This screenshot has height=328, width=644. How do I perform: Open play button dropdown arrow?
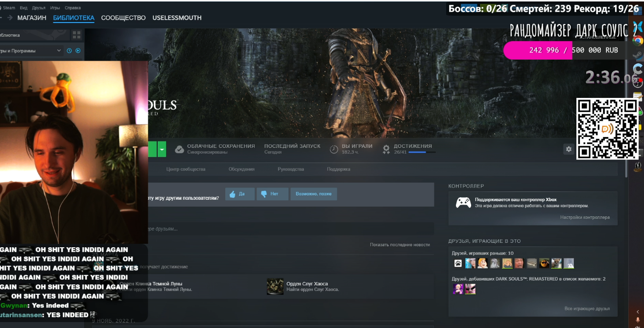(x=162, y=149)
